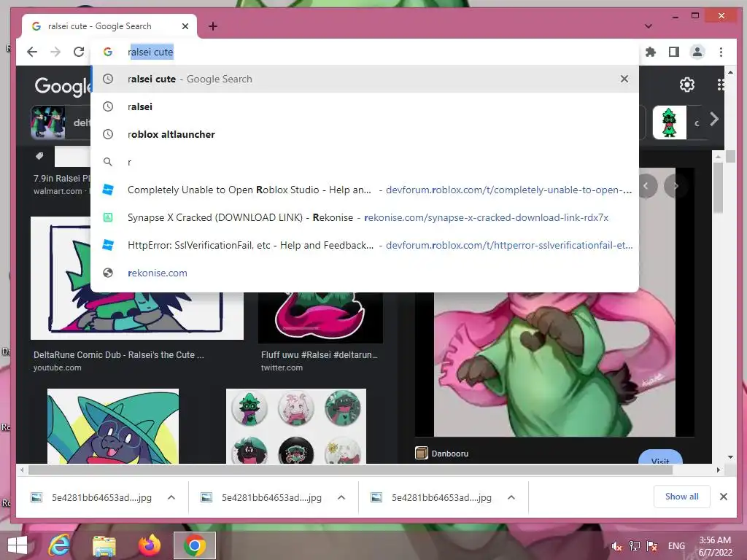
Task: Open the network tray icon
Action: coord(634,546)
